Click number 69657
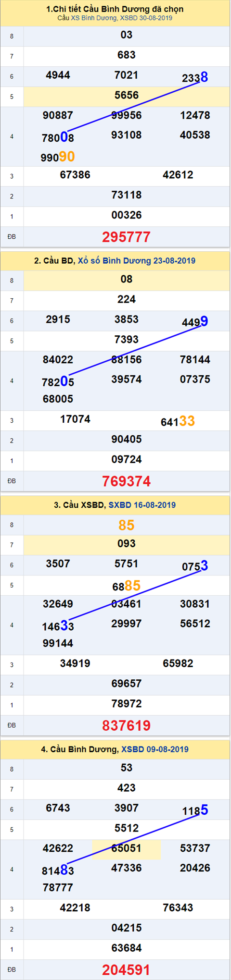 (x=127, y=684)
